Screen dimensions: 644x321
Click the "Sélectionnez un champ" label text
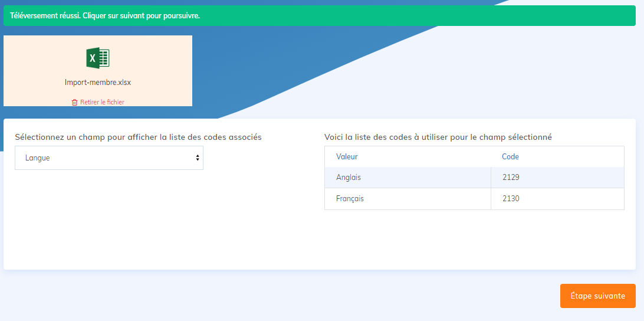[x=138, y=137]
